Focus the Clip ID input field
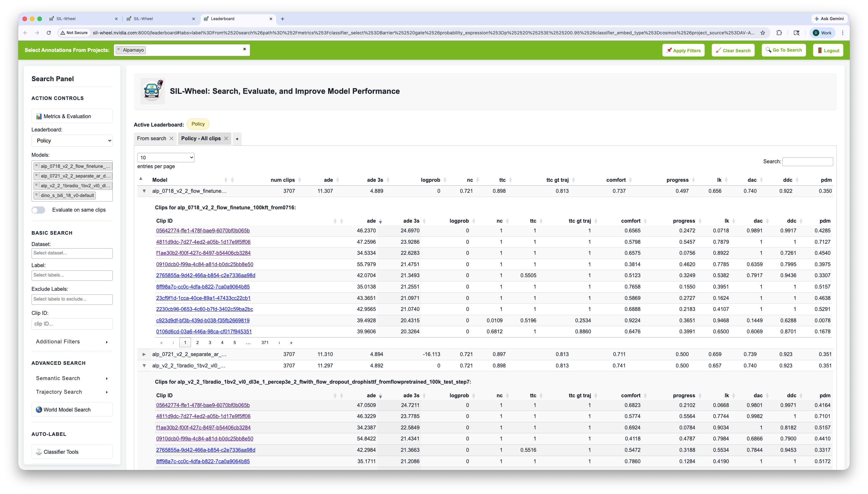 point(72,324)
